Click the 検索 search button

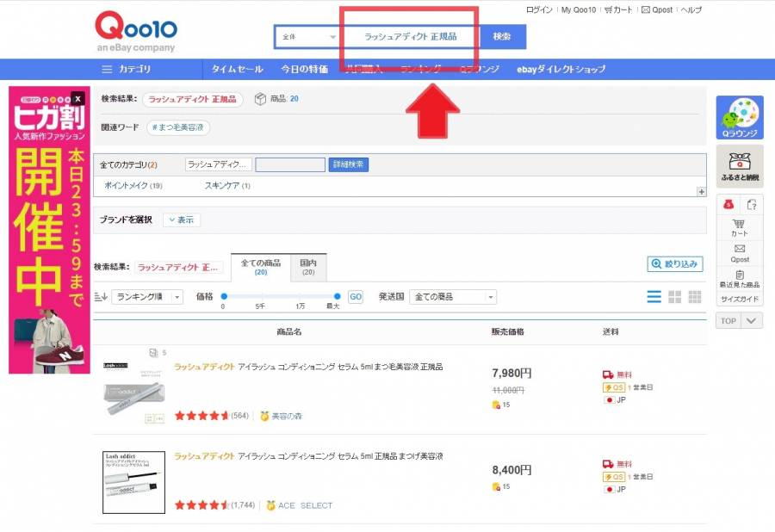point(502,36)
